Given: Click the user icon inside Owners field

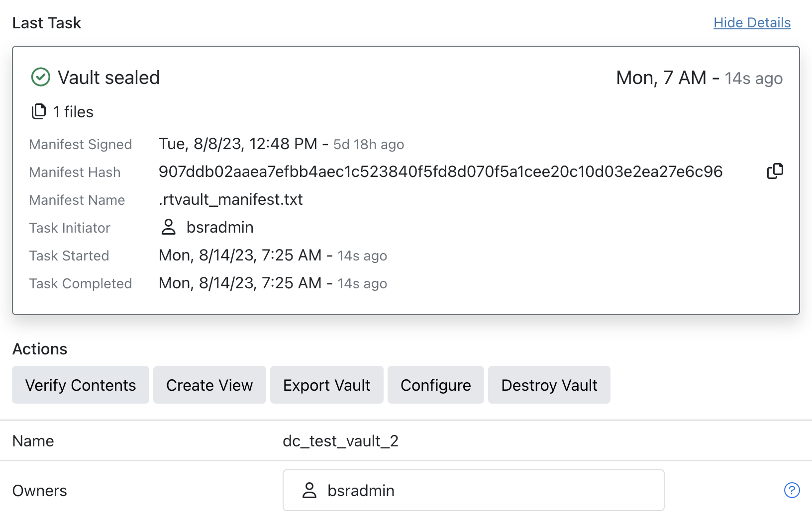Looking at the screenshot, I should click(x=309, y=491).
